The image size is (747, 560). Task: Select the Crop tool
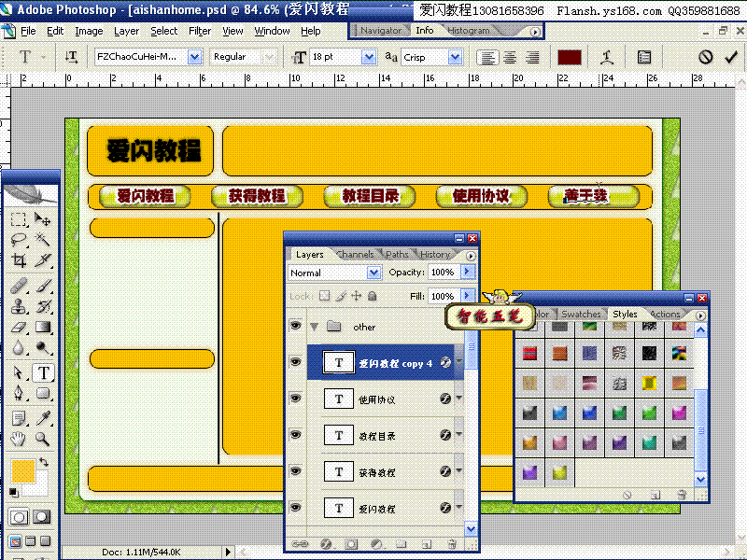tap(19, 260)
